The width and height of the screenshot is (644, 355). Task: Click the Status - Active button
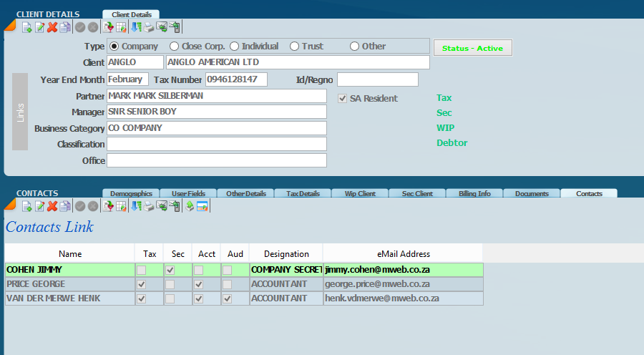[472, 48]
